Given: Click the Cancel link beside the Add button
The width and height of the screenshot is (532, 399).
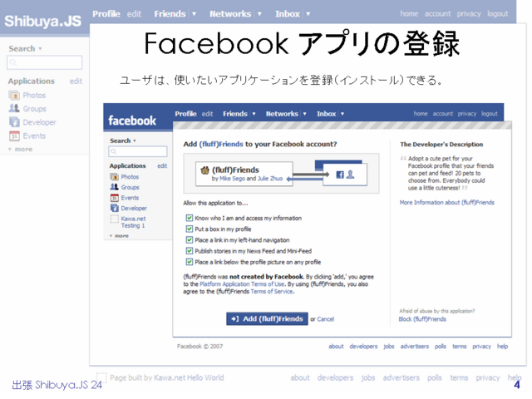Looking at the screenshot, I should click(x=324, y=319).
